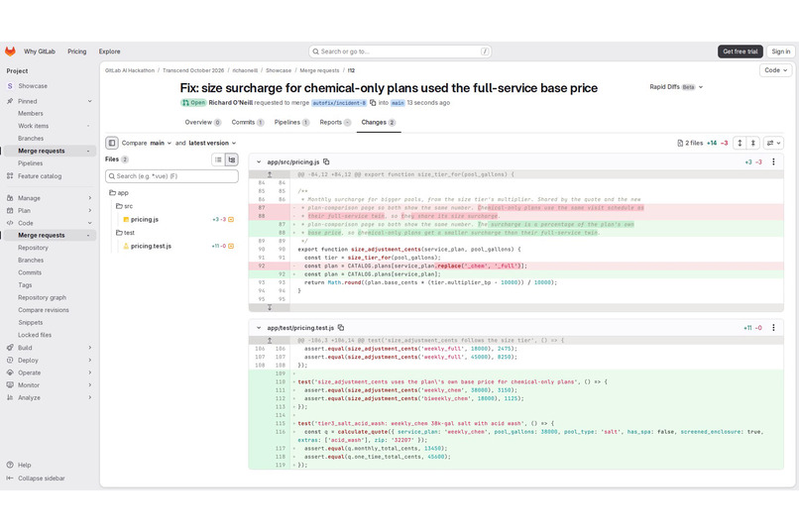The image size is (799, 532).
Task: Open the Pipelines tab
Action: point(291,122)
